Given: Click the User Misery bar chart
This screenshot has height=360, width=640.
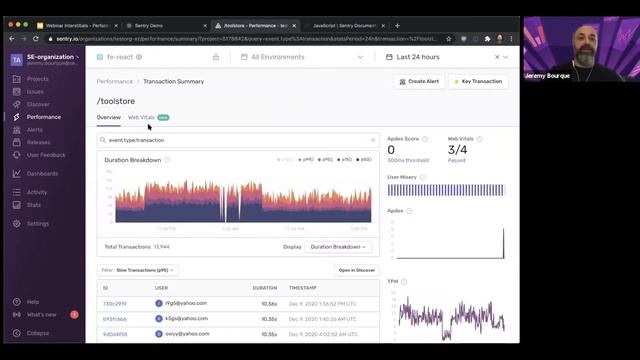Looking at the screenshot, I should coord(446,190).
